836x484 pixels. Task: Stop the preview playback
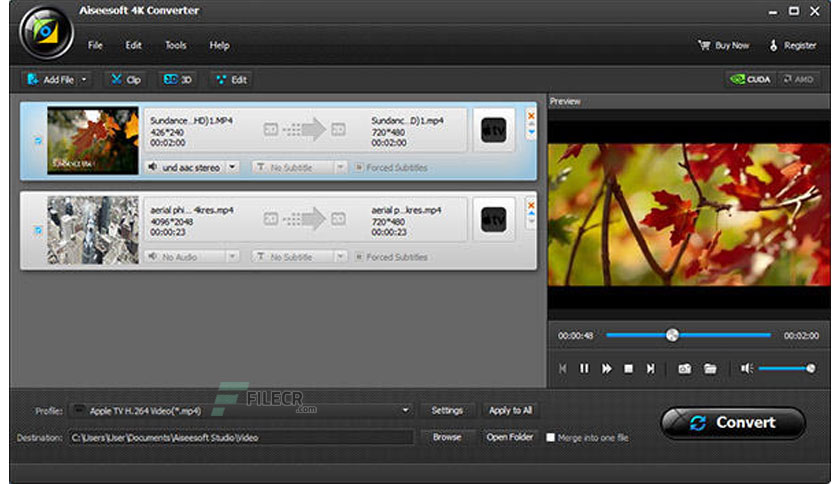point(629,368)
